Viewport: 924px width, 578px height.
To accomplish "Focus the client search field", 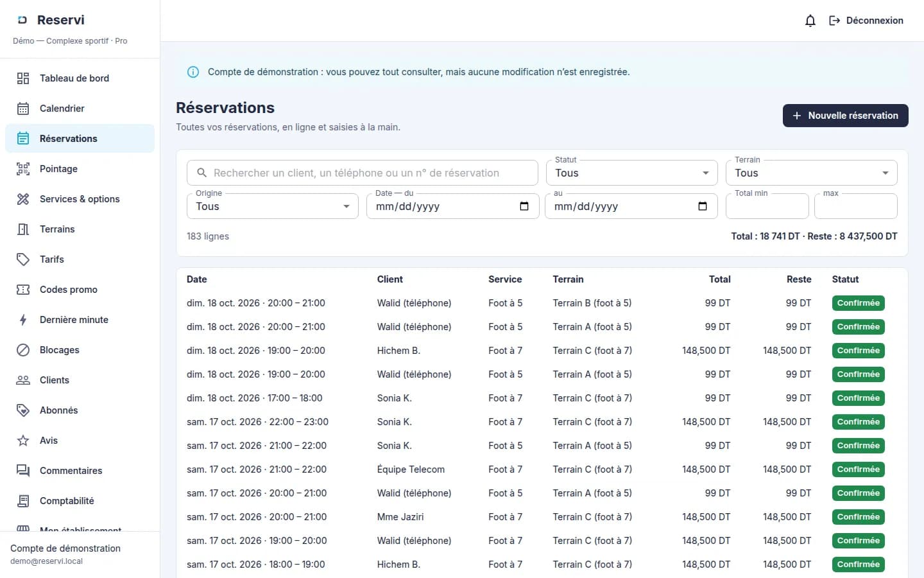I will [x=363, y=173].
